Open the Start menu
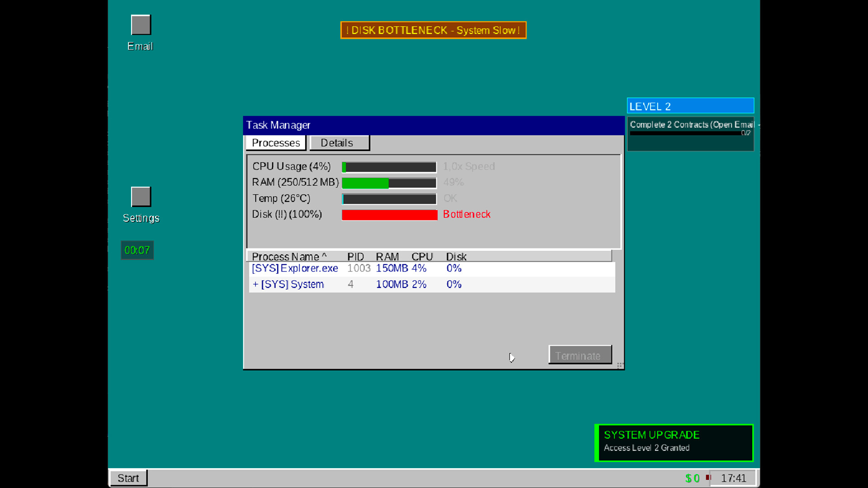The width and height of the screenshot is (868, 488). click(x=128, y=478)
